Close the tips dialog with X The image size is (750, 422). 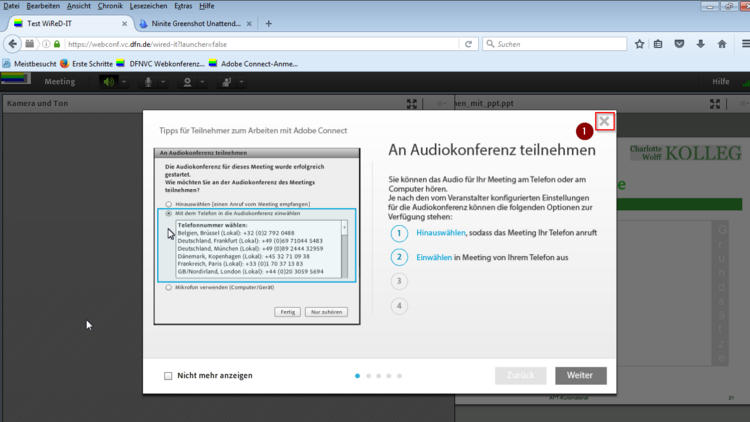pyautogui.click(x=605, y=121)
